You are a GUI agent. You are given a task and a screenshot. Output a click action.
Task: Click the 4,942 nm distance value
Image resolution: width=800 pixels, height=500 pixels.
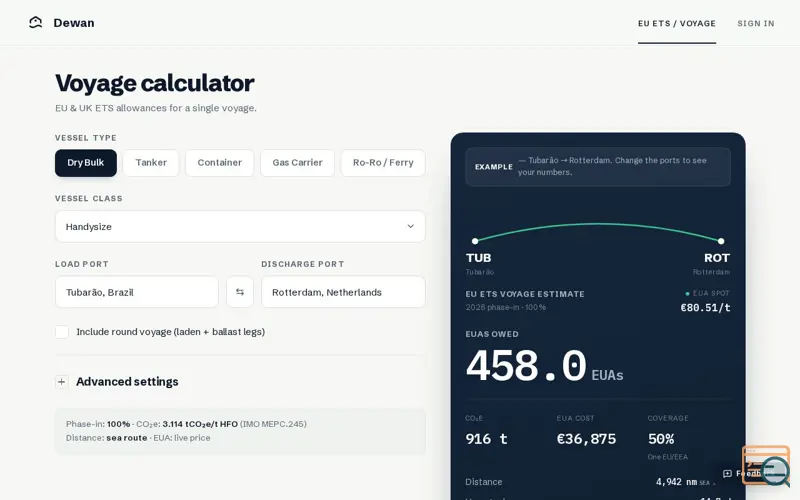(x=676, y=482)
